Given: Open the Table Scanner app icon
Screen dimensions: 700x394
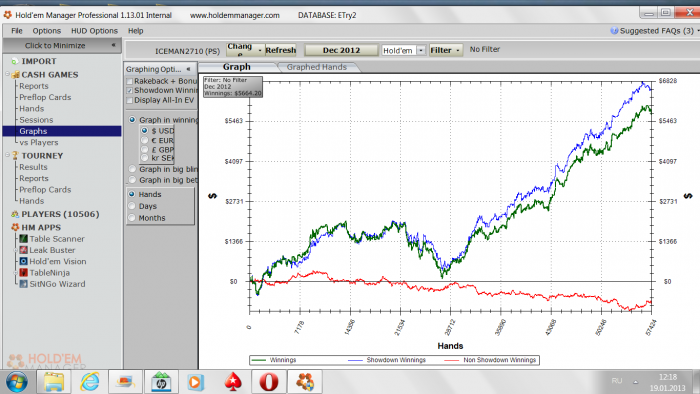Looking at the screenshot, I should (24, 239).
